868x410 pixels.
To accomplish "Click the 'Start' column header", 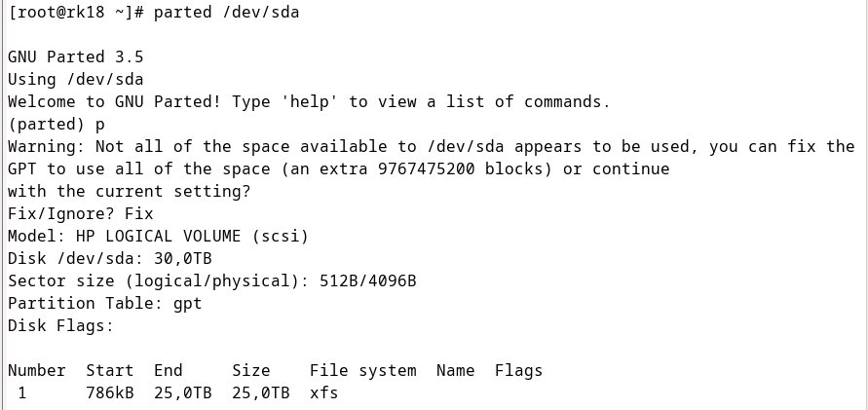I will point(110,371).
